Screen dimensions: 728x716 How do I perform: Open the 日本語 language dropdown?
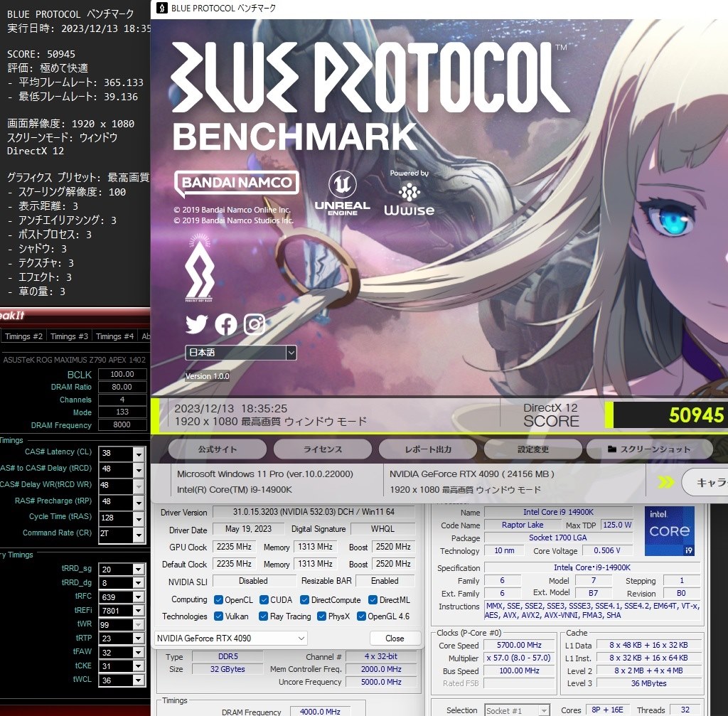pos(240,353)
